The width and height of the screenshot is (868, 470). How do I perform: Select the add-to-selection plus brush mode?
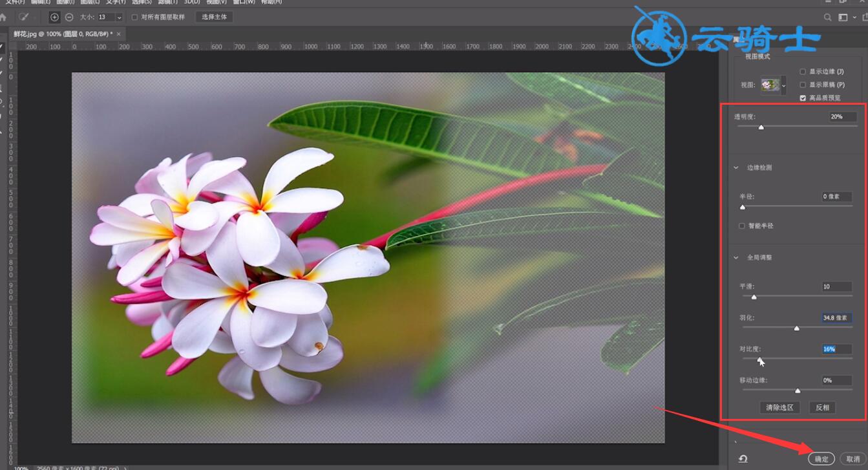click(x=54, y=17)
